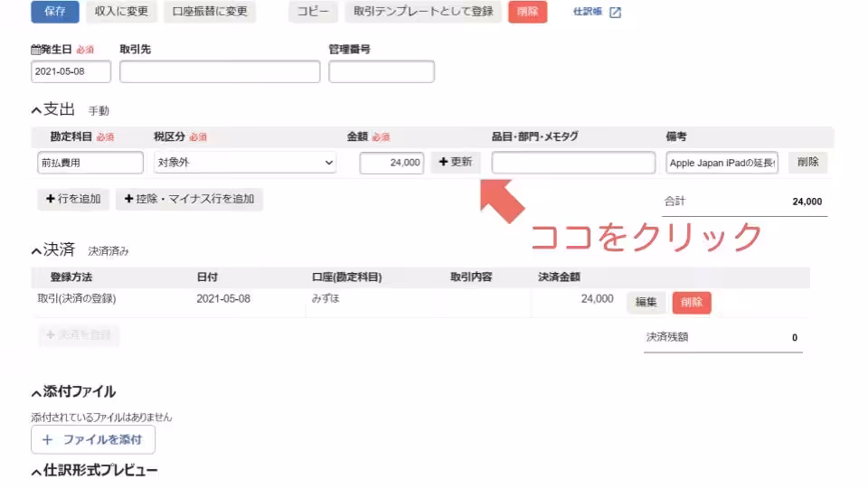
Task: Open the 税区分 dropdown showing 対象外
Action: (243, 163)
